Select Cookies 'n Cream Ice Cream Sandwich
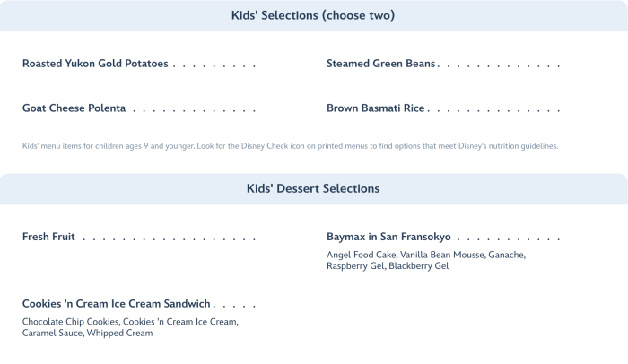 click(116, 304)
